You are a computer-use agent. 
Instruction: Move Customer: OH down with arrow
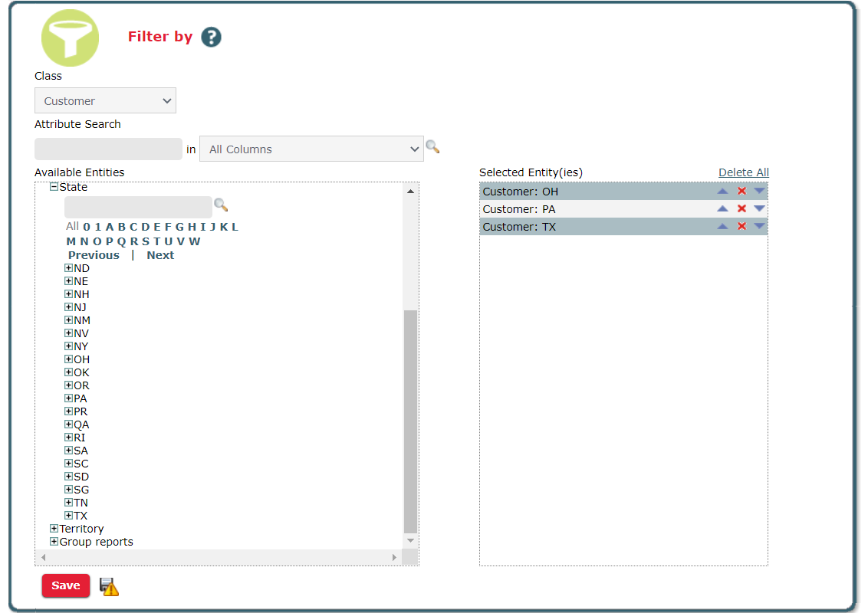tap(759, 191)
